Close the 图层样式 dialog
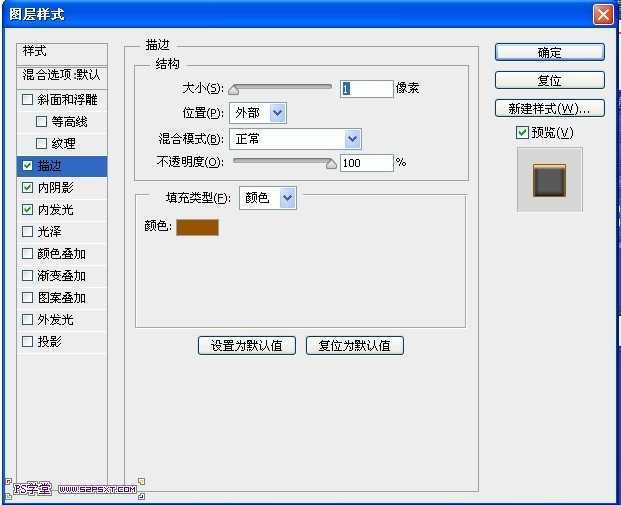This screenshot has height=505, width=621. coord(603,15)
